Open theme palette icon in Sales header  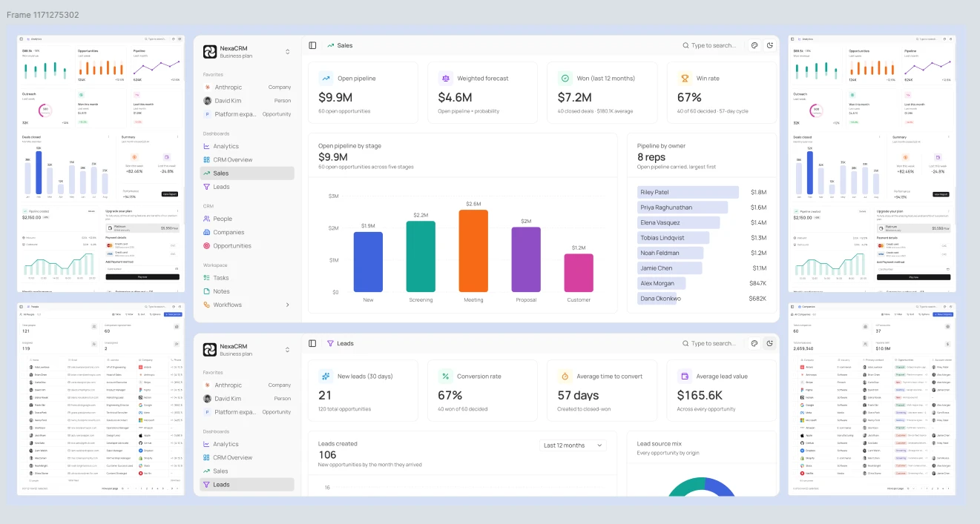tap(754, 45)
